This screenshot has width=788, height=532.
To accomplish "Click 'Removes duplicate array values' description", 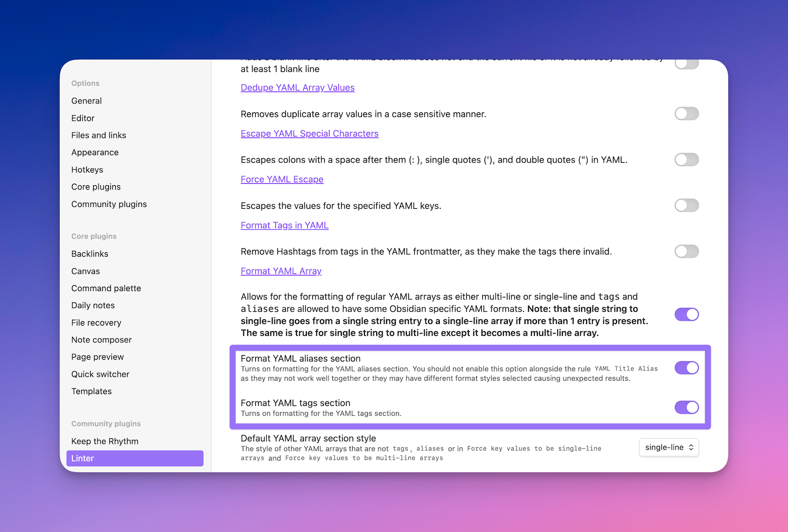I will click(363, 114).
